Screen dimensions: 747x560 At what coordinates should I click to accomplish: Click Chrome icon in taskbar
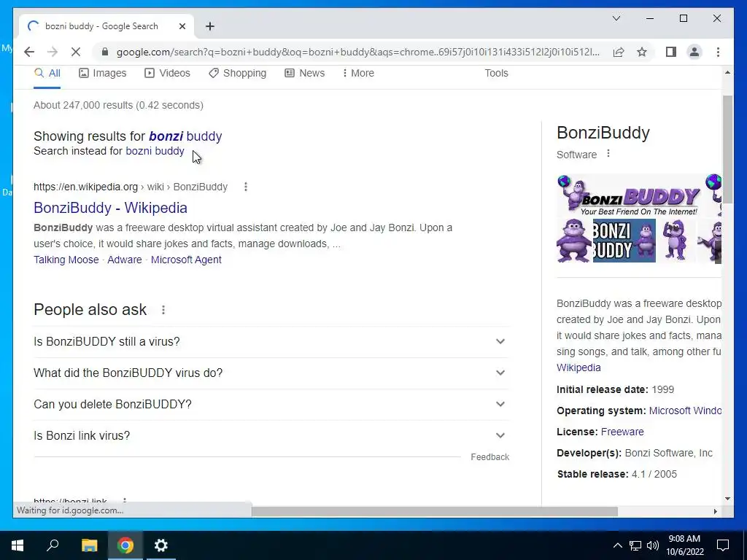tap(125, 545)
